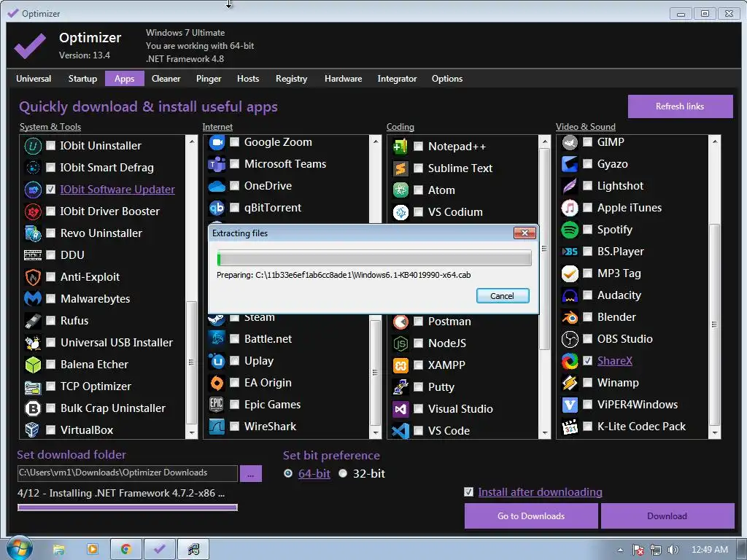The height and width of the screenshot is (560, 747).
Task: Open the Hardware tab
Action: coord(343,79)
